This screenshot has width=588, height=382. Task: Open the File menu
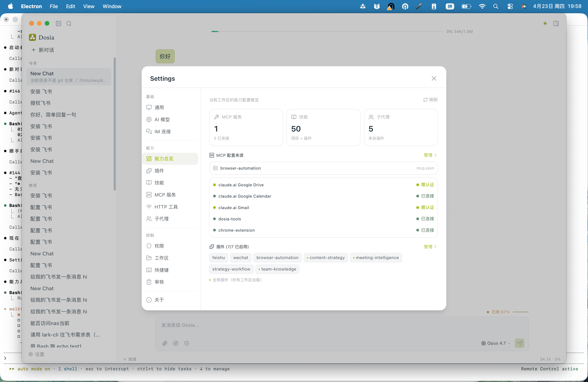pos(54,6)
